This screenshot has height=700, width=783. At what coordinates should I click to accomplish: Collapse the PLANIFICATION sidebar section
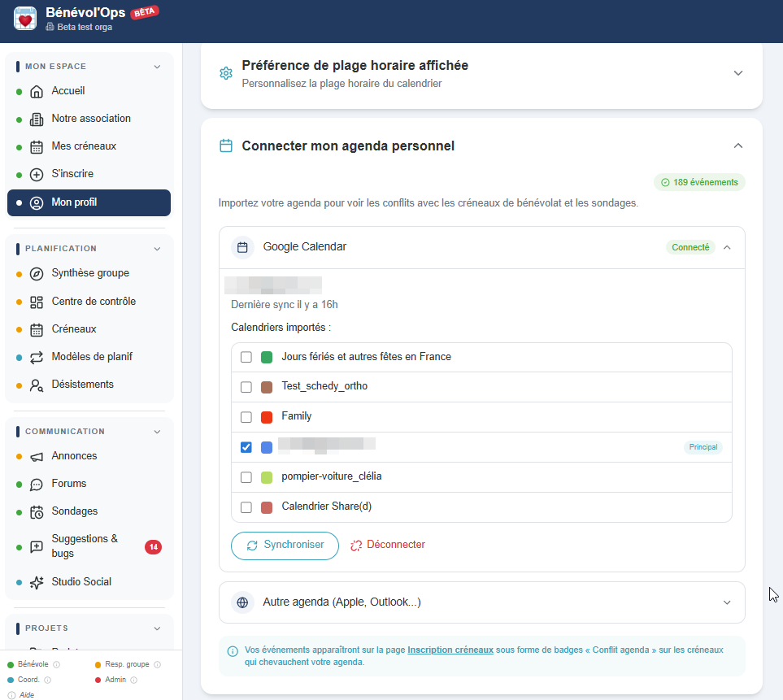tap(157, 249)
